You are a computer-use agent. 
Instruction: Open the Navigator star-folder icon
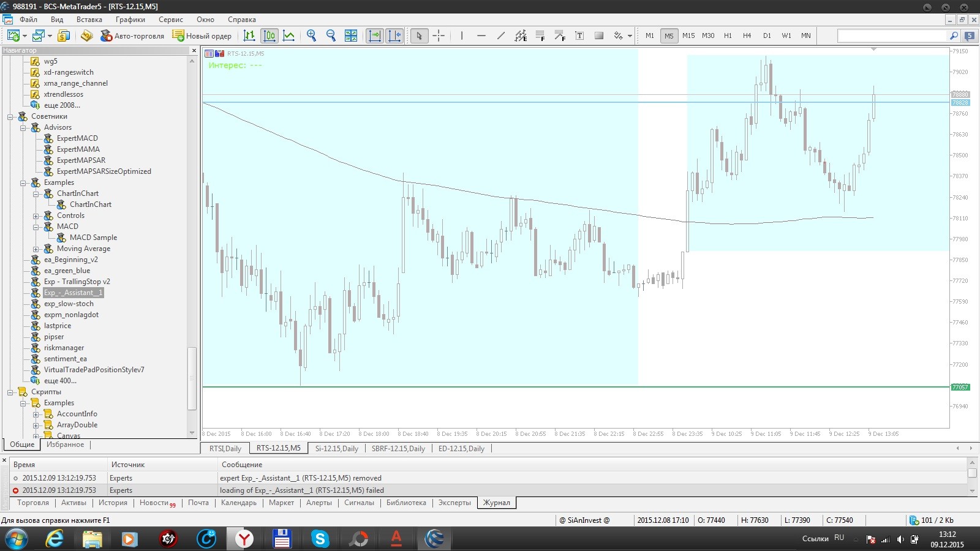click(x=86, y=36)
